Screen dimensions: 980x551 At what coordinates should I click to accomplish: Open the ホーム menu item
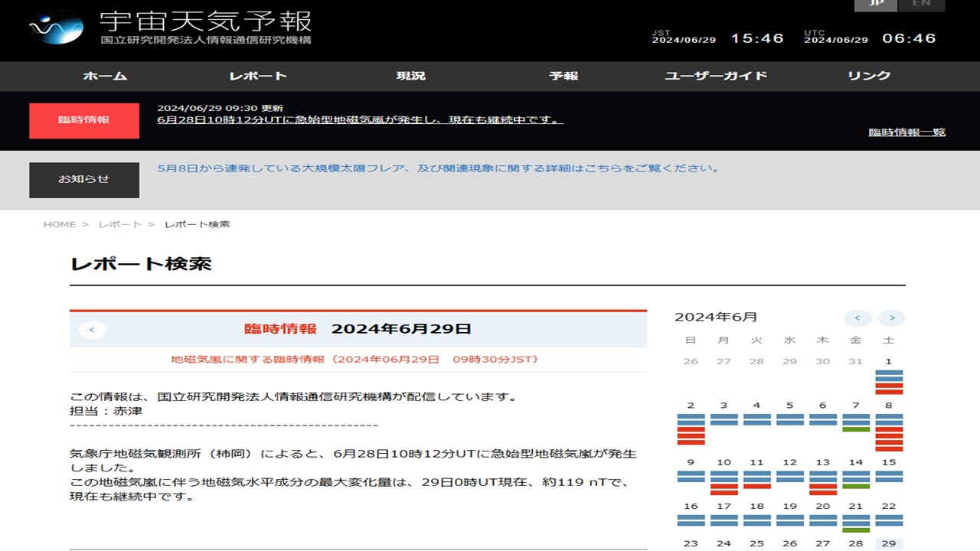point(105,76)
